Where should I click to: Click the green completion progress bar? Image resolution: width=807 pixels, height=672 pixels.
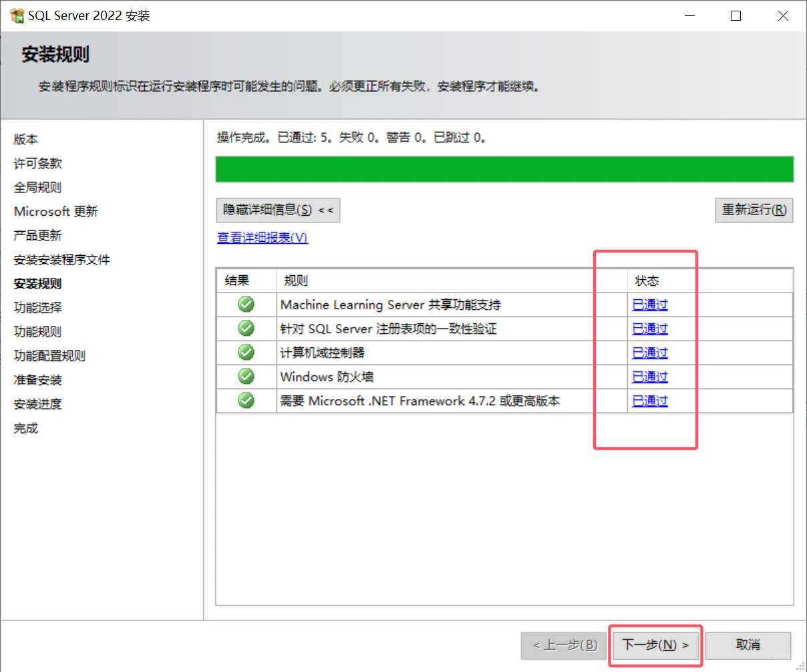point(504,169)
